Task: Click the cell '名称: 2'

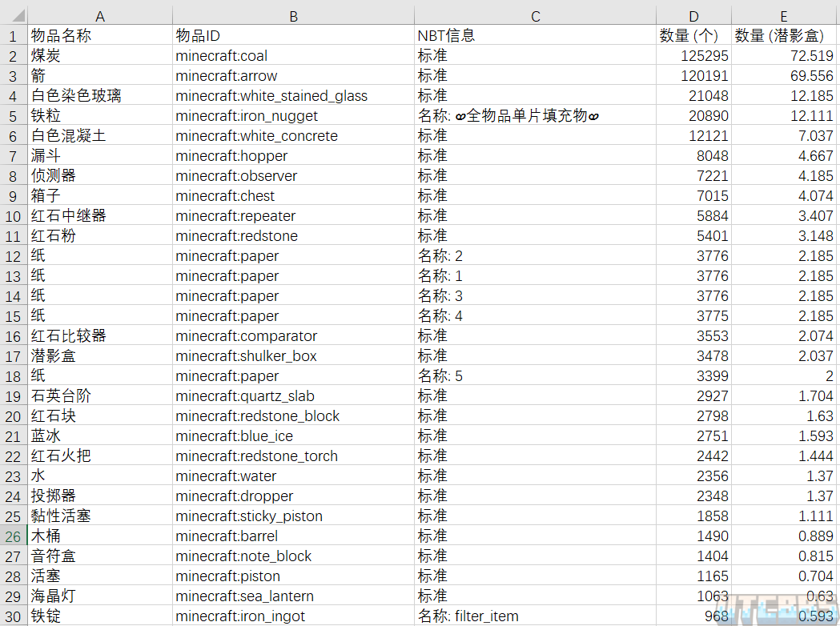Action: 535,255
